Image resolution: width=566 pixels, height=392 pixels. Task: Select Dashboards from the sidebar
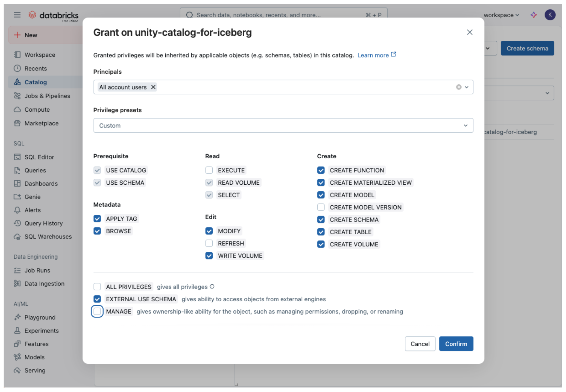coord(41,183)
